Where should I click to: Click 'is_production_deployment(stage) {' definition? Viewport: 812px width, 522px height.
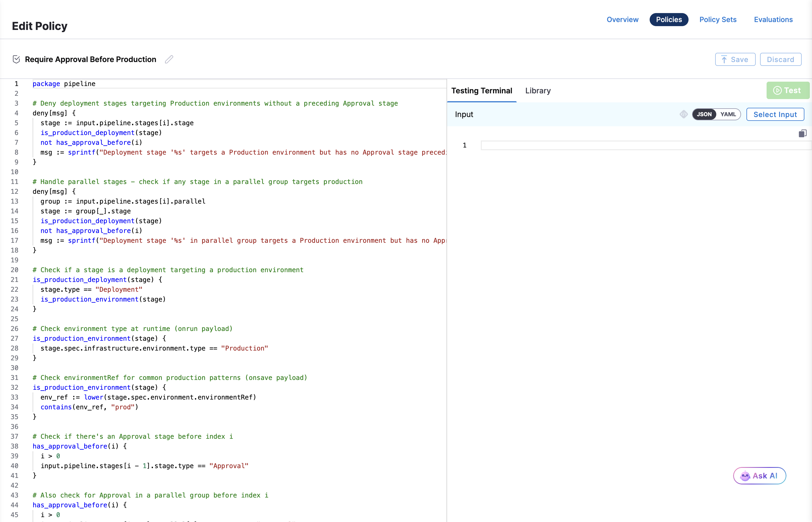[x=98, y=280]
